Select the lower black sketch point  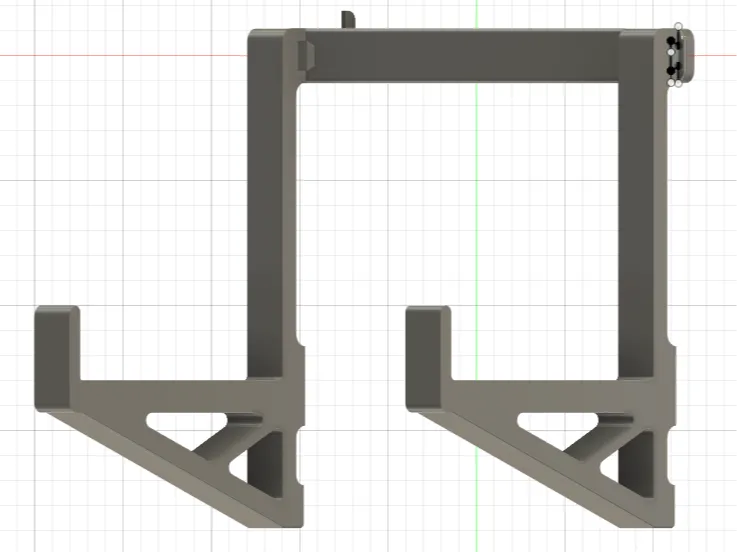[x=671, y=71]
